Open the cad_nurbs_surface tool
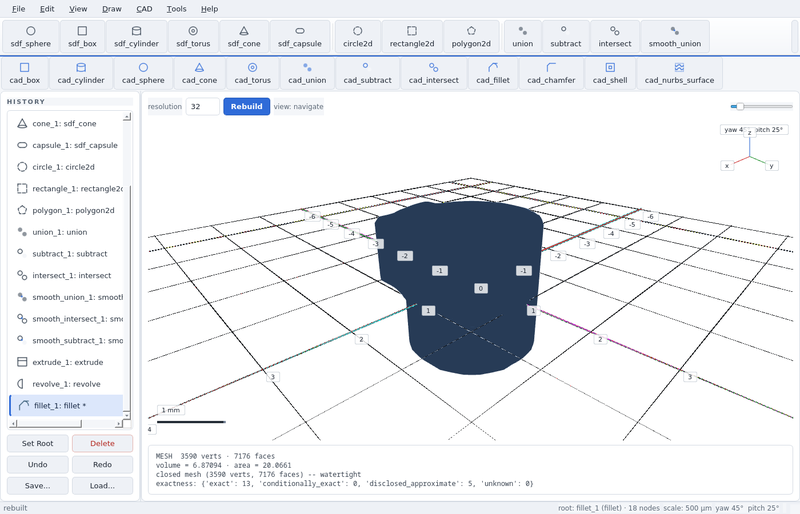Screen dimensions: 800x514 [679, 73]
